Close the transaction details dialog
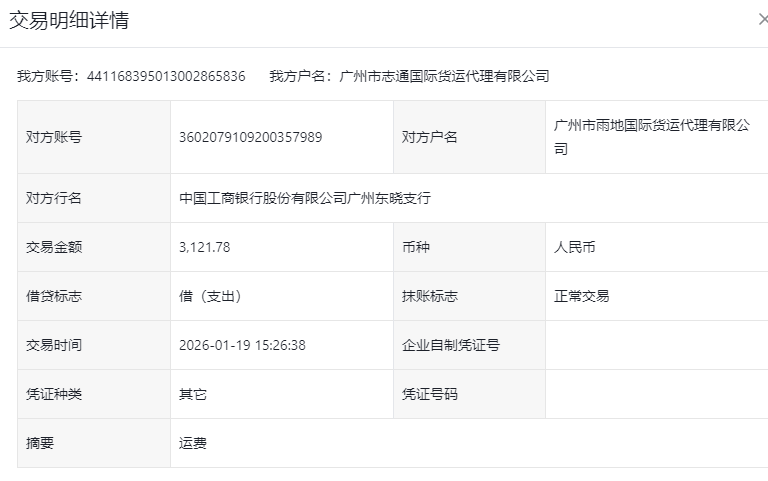Screen dimensions: 768x481 click(x=763, y=20)
